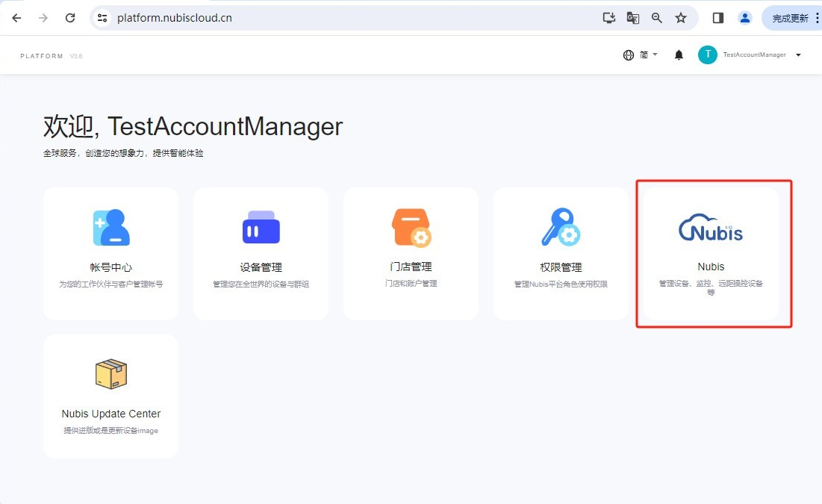The width and height of the screenshot is (822, 504).
Task: Click the V3.6 version label
Action: click(76, 56)
